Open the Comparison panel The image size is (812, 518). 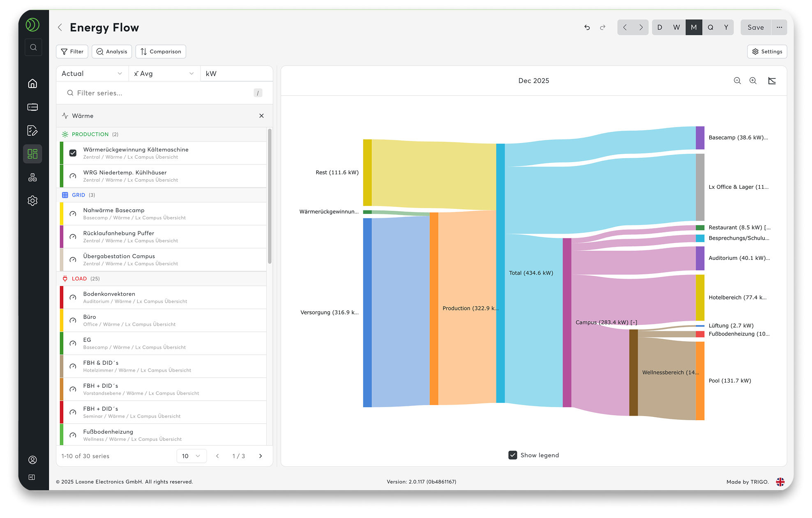point(161,51)
